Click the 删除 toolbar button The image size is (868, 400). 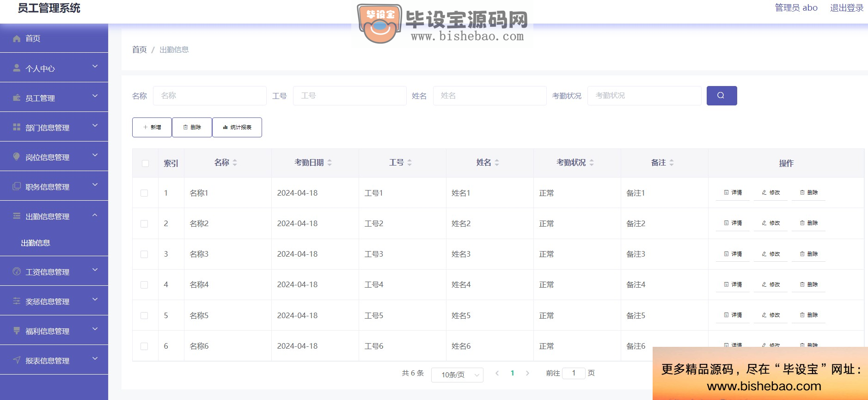click(x=192, y=127)
